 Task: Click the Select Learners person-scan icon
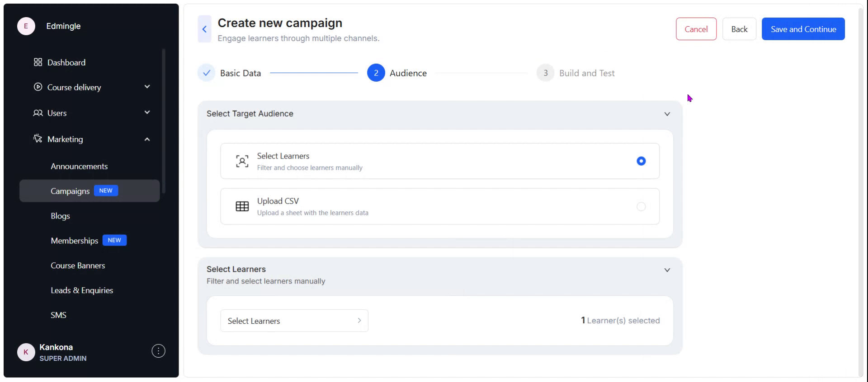tap(242, 161)
